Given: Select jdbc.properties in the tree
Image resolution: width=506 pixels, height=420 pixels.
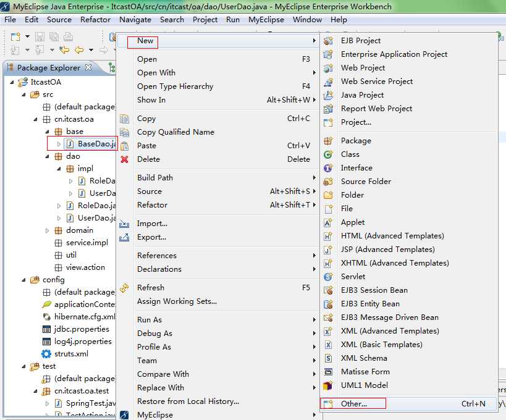Looking at the screenshot, I should [82, 329].
